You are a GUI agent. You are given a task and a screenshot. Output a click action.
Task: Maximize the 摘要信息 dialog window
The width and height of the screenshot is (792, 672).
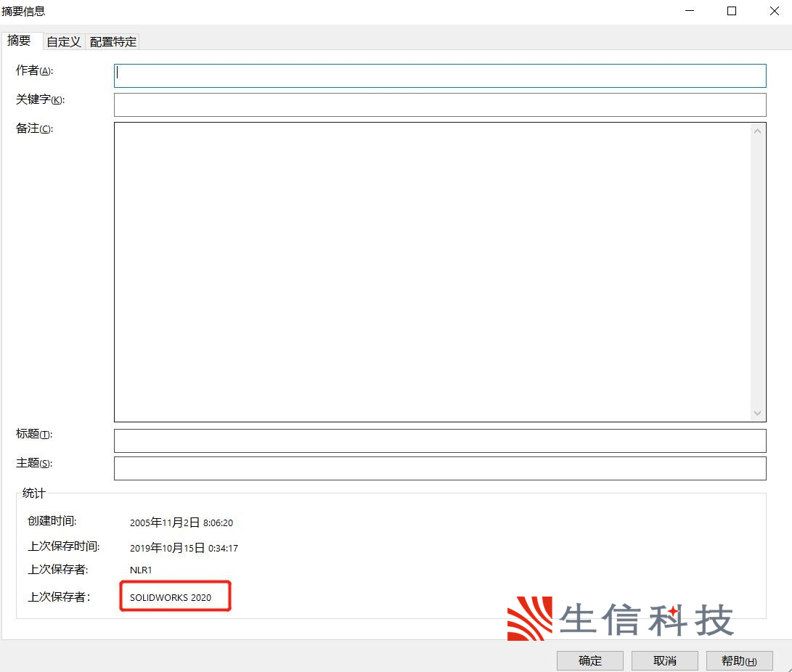pyautogui.click(x=732, y=11)
